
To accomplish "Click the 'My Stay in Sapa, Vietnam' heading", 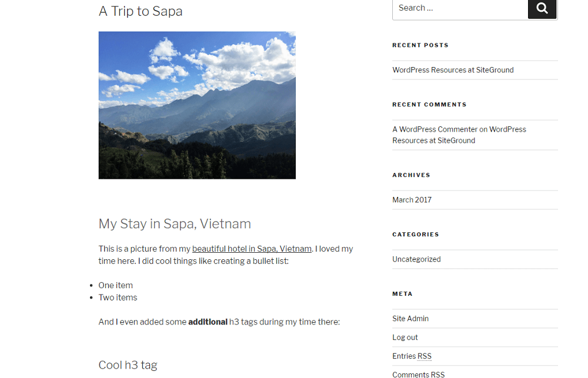I will 175,223.
